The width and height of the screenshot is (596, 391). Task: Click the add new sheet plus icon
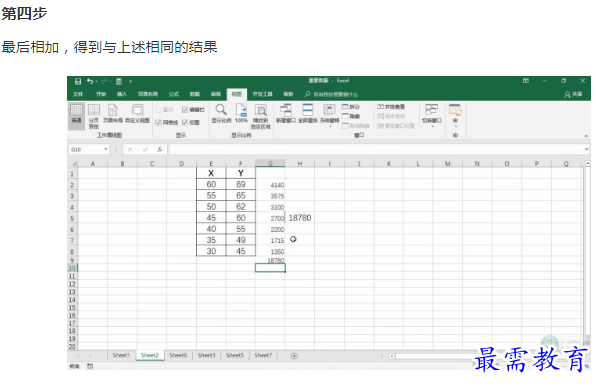(x=294, y=356)
